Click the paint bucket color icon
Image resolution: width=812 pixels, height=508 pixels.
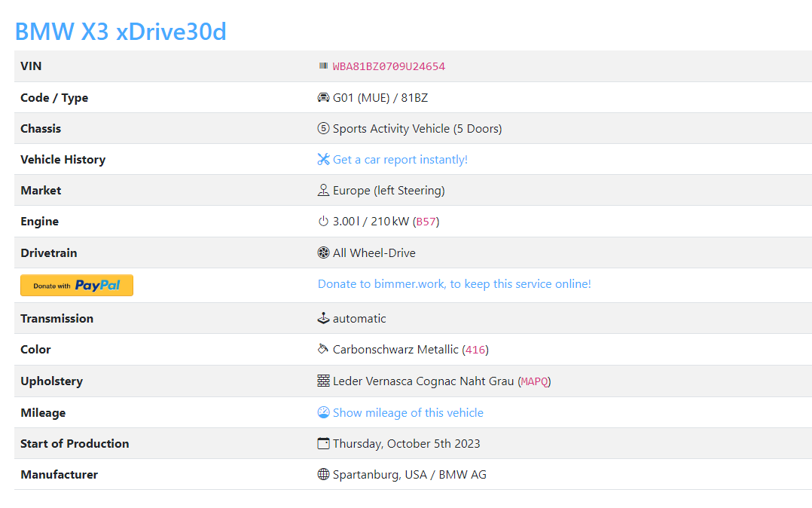coord(323,350)
